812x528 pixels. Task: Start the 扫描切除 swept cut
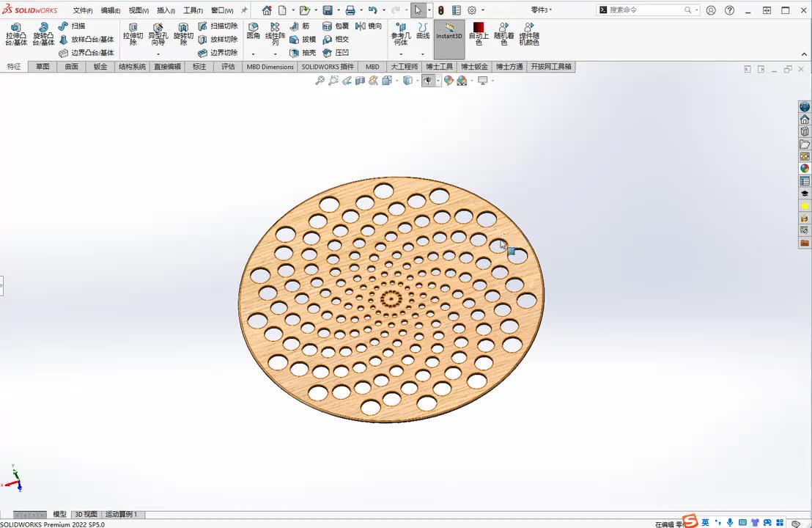click(x=218, y=26)
